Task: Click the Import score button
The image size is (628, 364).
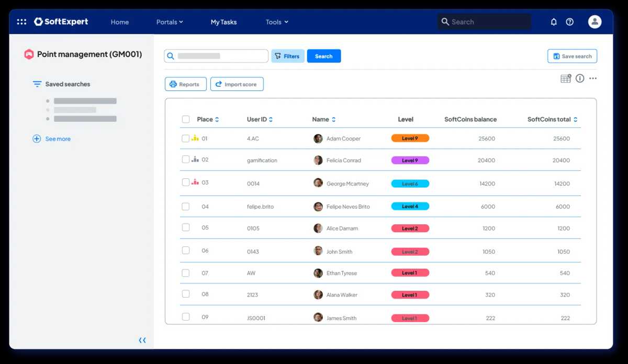Action: click(237, 84)
